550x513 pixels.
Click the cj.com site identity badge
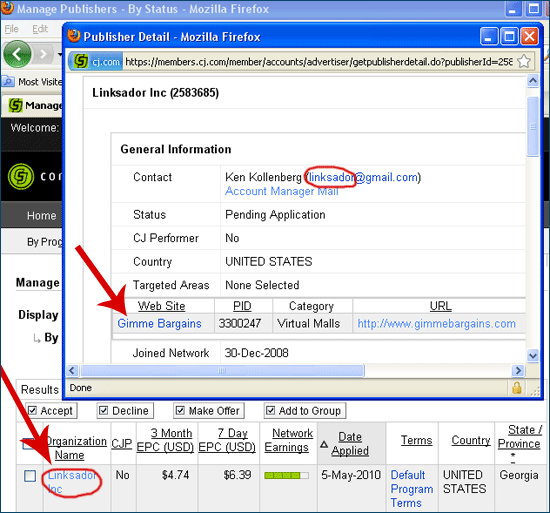click(96, 62)
